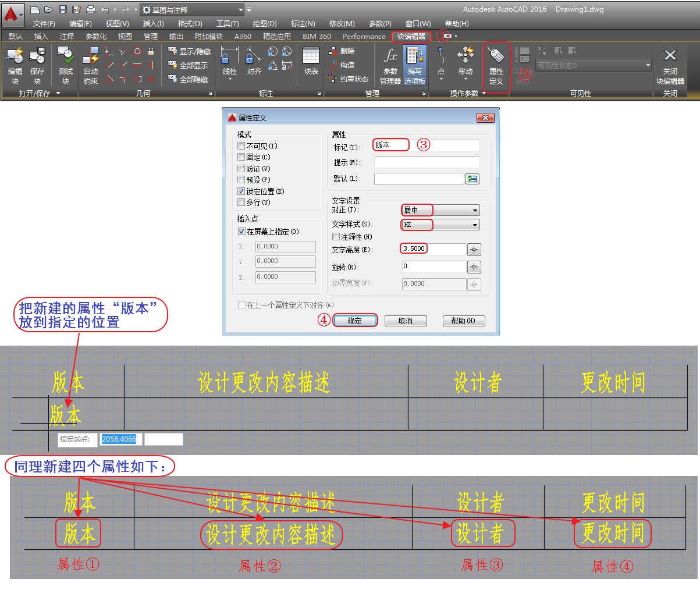
Task: Enable the 固定(C) checkbox
Action: coord(241,157)
